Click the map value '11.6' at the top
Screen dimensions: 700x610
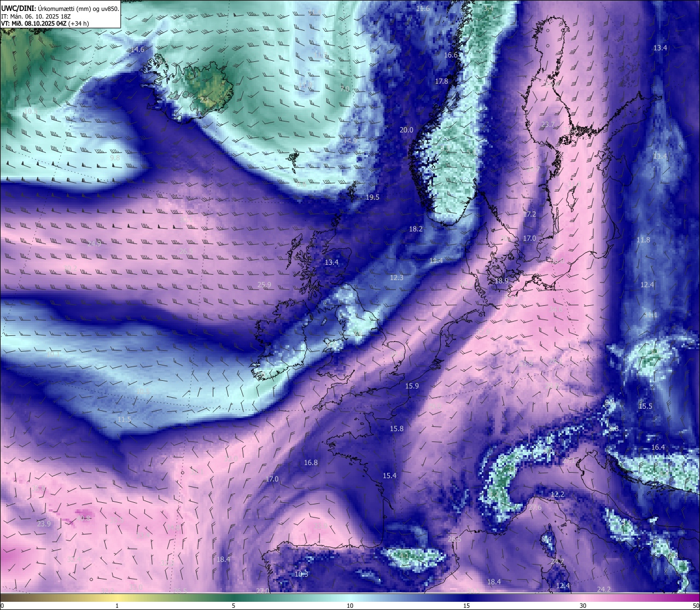point(423,9)
